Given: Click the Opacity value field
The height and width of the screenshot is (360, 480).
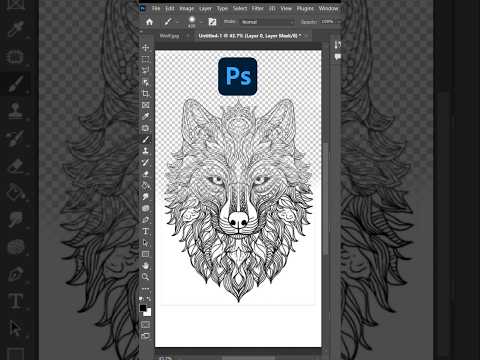Looking at the screenshot, I should tap(327, 22).
